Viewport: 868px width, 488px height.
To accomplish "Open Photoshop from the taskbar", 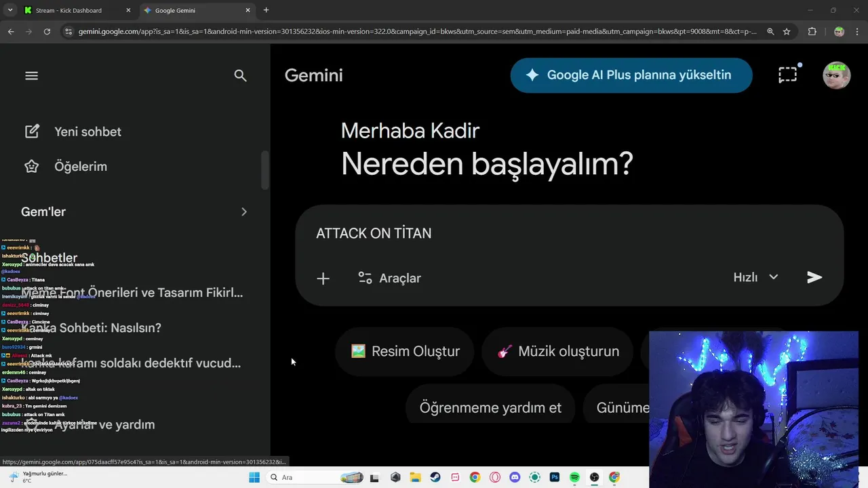I will 555,477.
